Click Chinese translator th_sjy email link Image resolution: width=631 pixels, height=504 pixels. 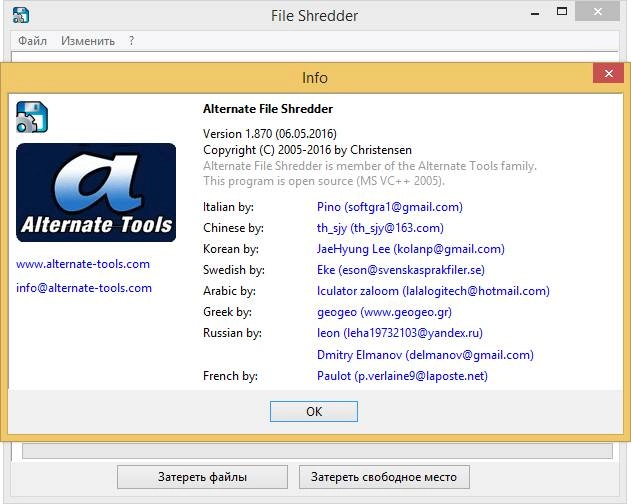coord(380,228)
